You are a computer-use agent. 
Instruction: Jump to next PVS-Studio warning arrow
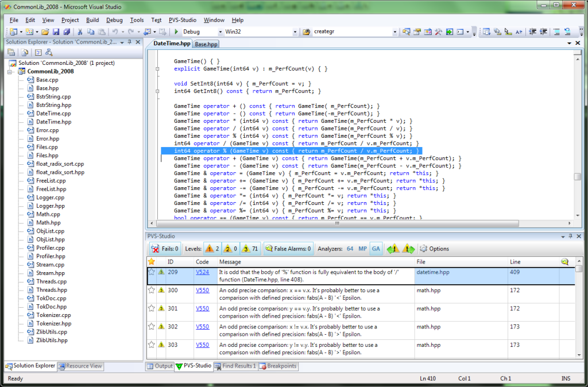408,249
